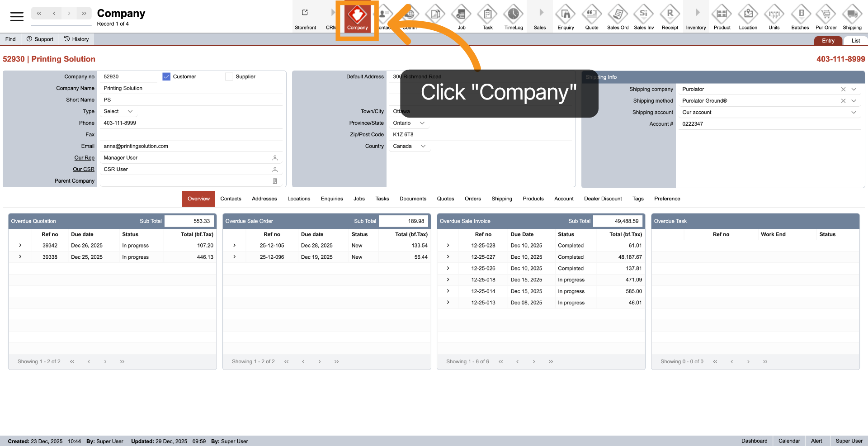This screenshot has width=868, height=446.
Task: Open the Type Select dropdown
Action: click(x=118, y=112)
